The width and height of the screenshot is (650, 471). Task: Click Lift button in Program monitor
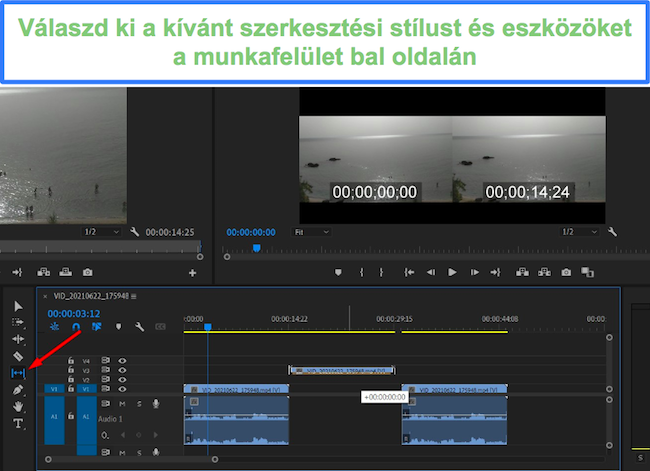522,272
